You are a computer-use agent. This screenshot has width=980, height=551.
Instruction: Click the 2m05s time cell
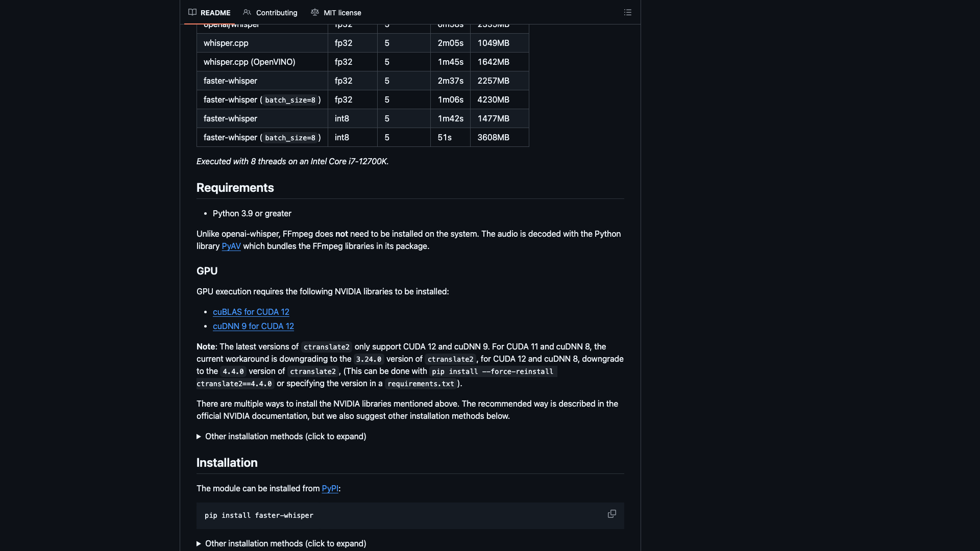[450, 43]
